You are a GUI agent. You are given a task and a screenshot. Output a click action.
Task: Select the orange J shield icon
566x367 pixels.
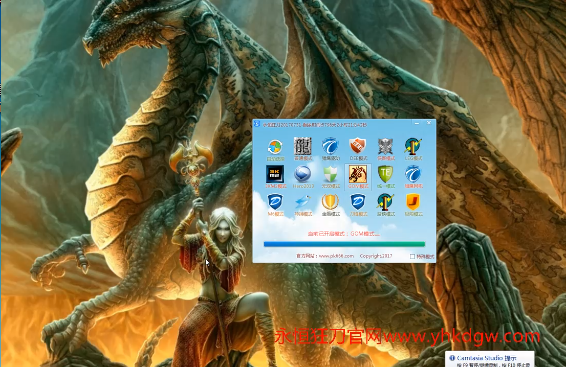413,202
